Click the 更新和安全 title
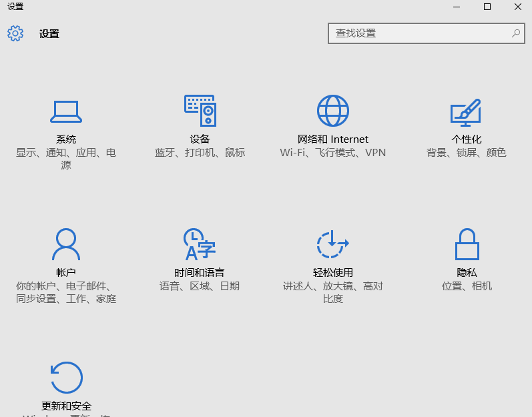Image resolution: width=532 pixels, height=417 pixels. (x=67, y=406)
